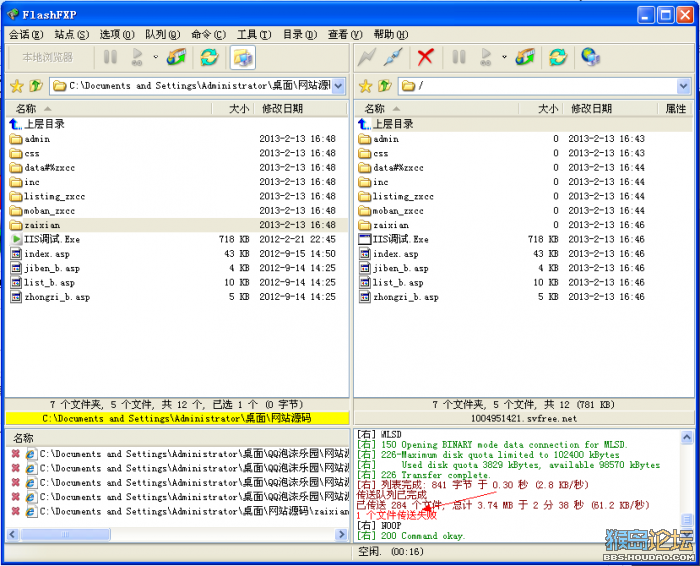This screenshot has height=566, width=700.
Task: Click the globe switch-to-remote browser icon
Action: 591,58
